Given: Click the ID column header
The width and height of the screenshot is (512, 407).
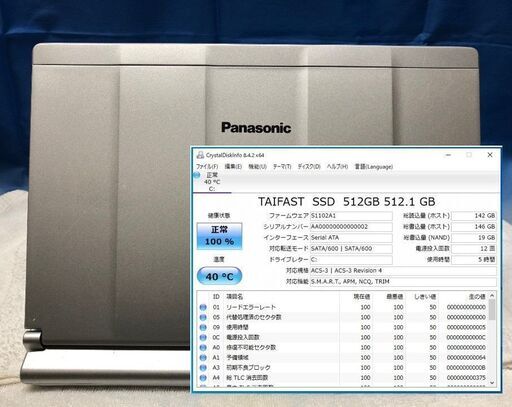Looking at the screenshot, I should 216,296.
